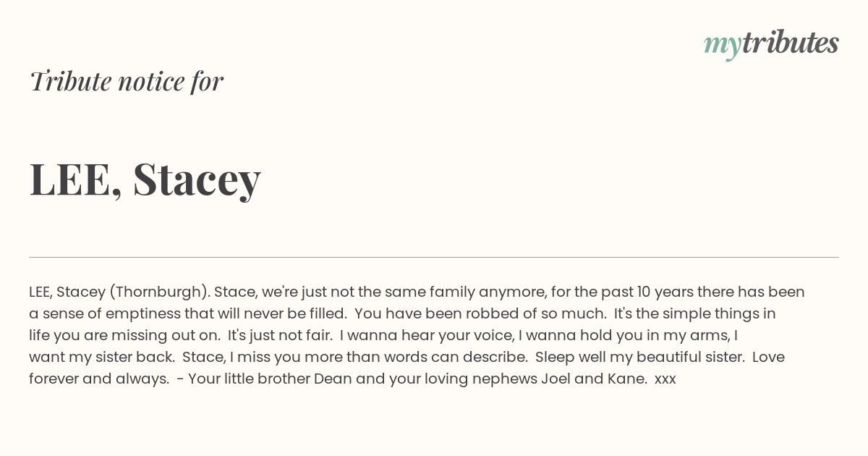Click '(Thornburgh)' in the tribute text
Viewport: 868px width, 456px height.
[159, 292]
